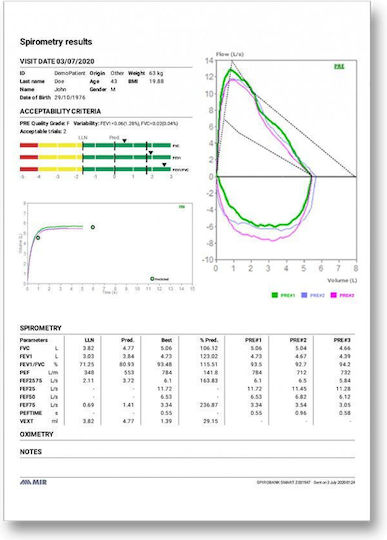
Task: Click FEF50 PRE#3 value '6.12'
Action: point(345,397)
